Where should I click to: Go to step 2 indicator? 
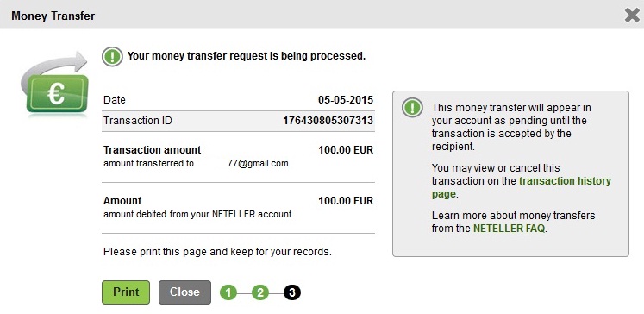coord(260,292)
